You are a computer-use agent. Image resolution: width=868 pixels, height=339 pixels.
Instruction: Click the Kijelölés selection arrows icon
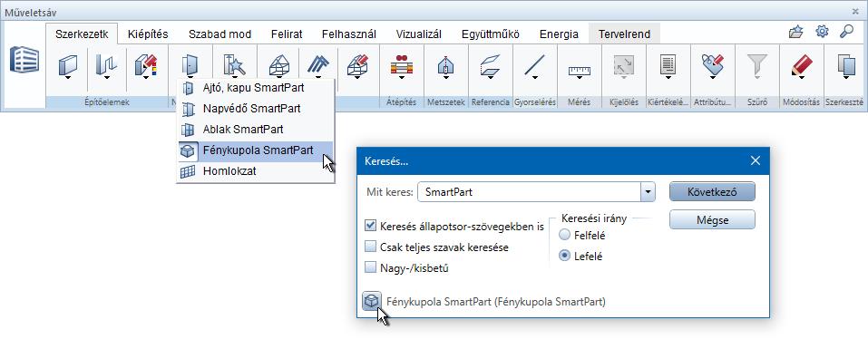point(624,66)
